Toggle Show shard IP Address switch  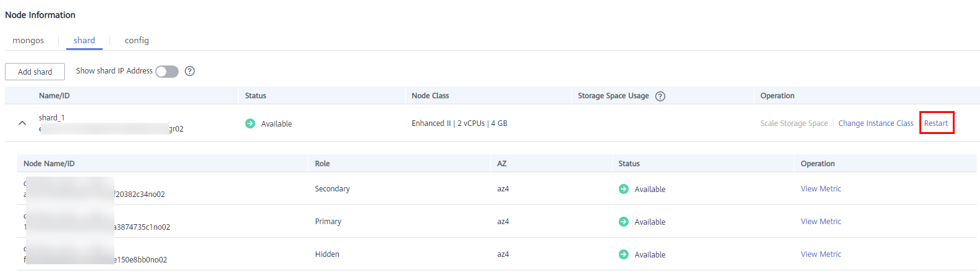[167, 72]
